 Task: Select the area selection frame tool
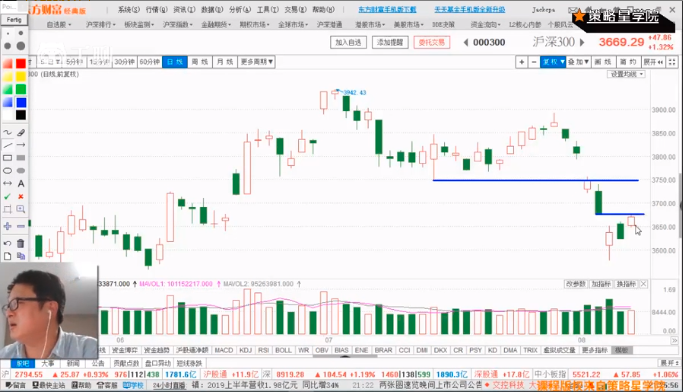[7, 209]
